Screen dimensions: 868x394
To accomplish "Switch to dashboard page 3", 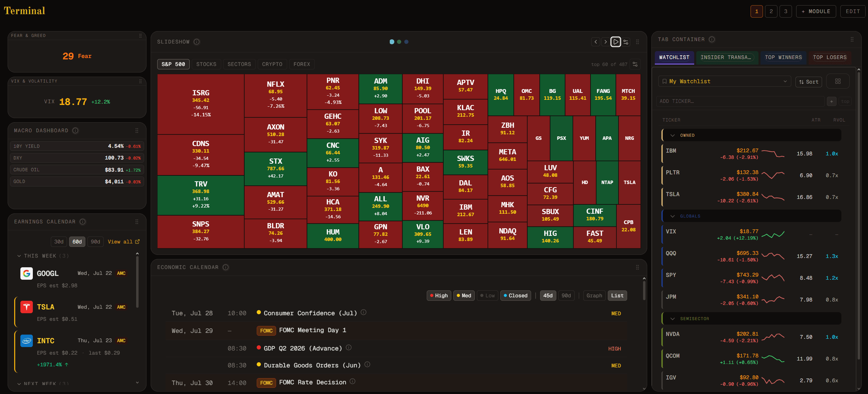I will pos(786,11).
